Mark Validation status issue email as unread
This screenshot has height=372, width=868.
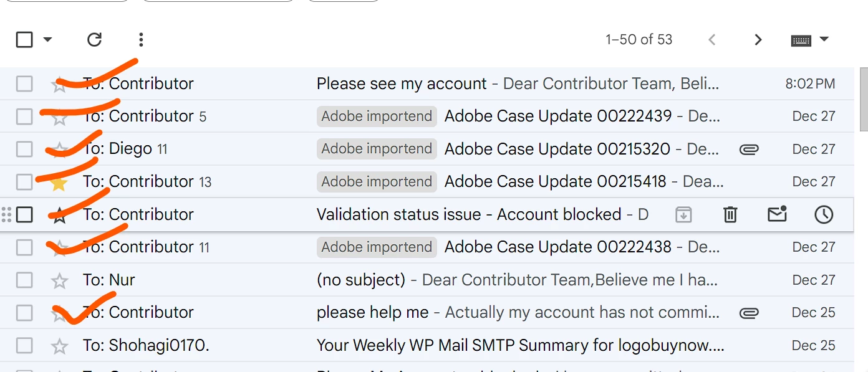click(777, 215)
